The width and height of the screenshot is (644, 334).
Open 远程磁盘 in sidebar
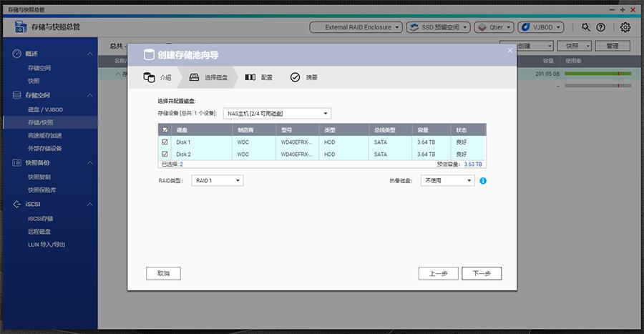39,232
